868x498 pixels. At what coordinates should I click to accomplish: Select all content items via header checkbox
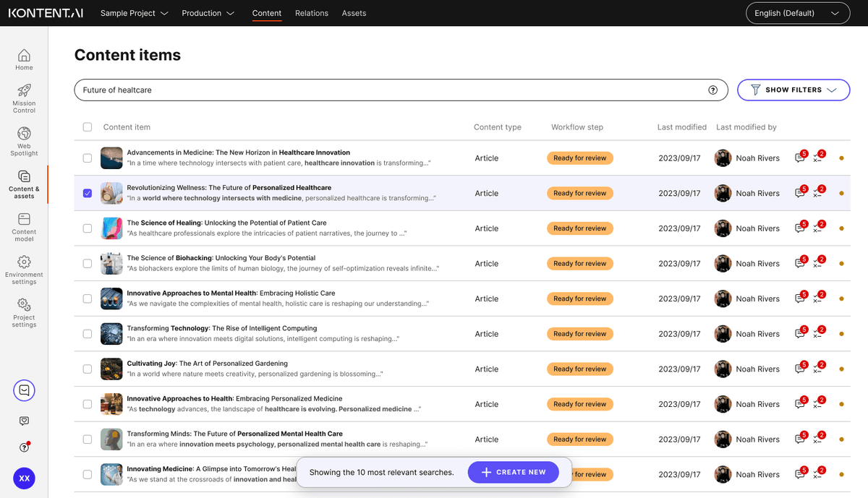pos(88,126)
